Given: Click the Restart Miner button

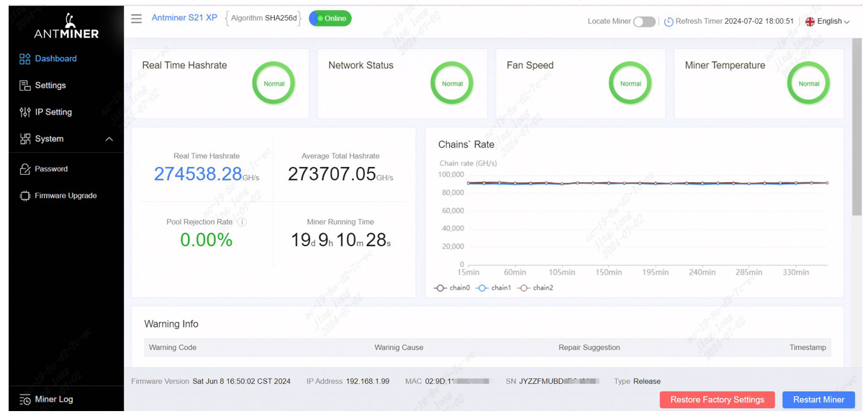Looking at the screenshot, I should (x=818, y=400).
